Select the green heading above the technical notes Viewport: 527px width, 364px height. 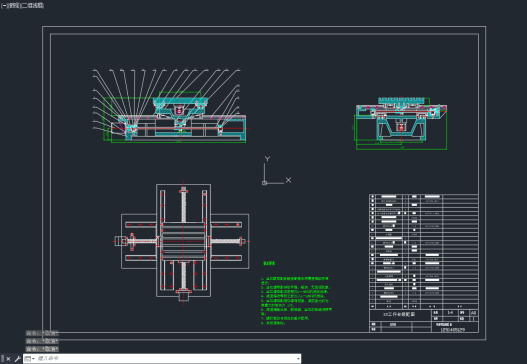(269, 264)
